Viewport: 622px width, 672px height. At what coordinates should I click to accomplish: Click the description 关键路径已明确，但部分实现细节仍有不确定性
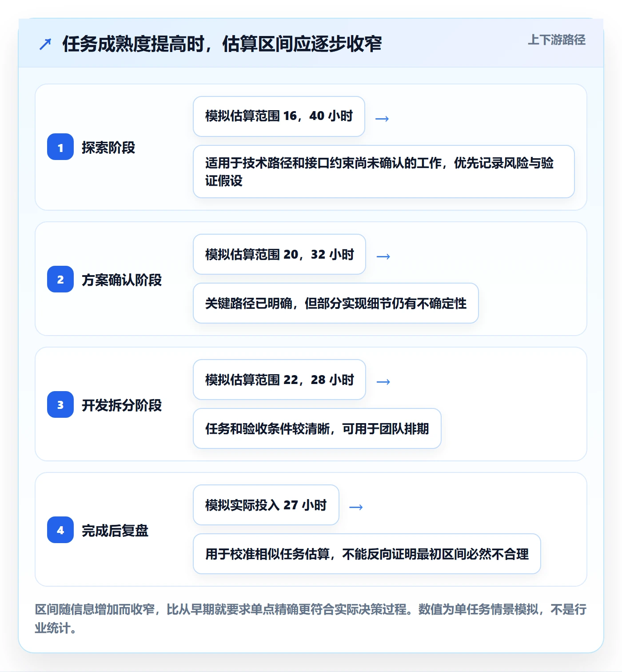tap(336, 303)
